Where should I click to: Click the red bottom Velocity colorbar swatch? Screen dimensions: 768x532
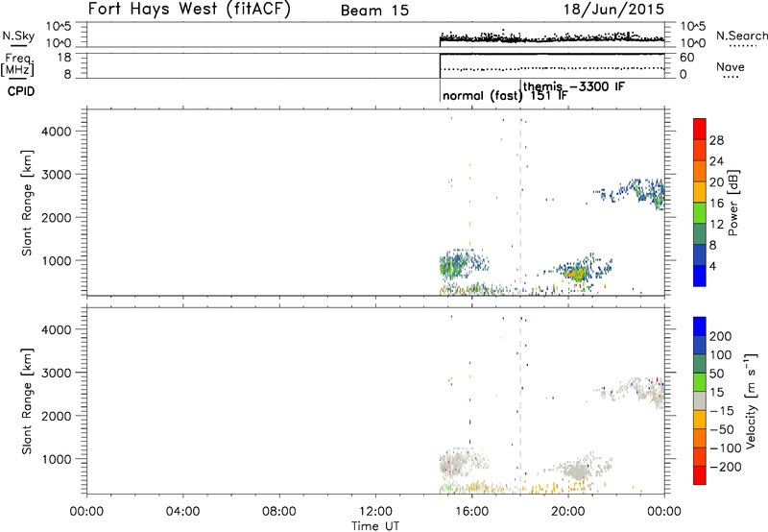pyautogui.click(x=700, y=475)
